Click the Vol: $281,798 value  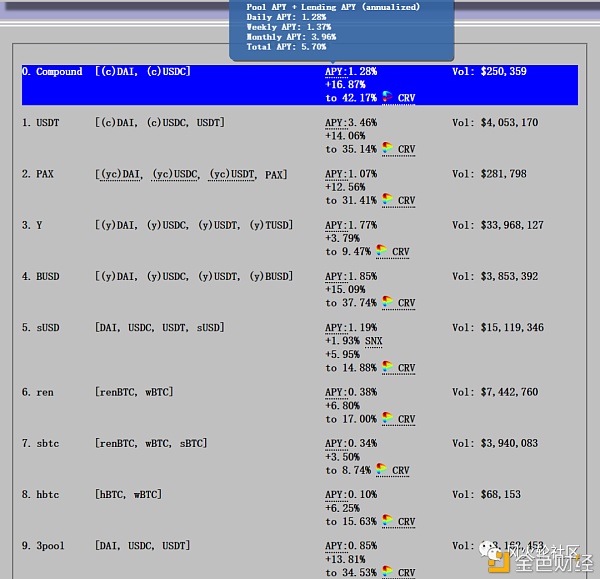[x=489, y=174]
